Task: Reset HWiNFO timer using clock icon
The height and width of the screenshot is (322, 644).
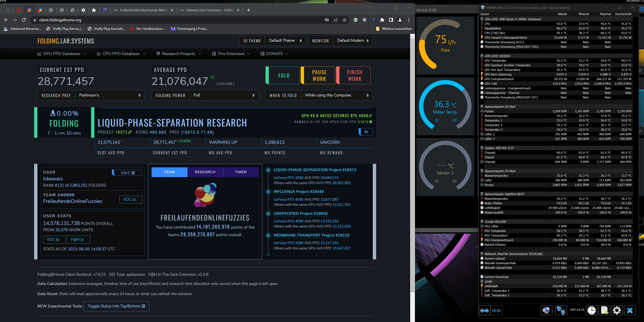Action: 591,311
